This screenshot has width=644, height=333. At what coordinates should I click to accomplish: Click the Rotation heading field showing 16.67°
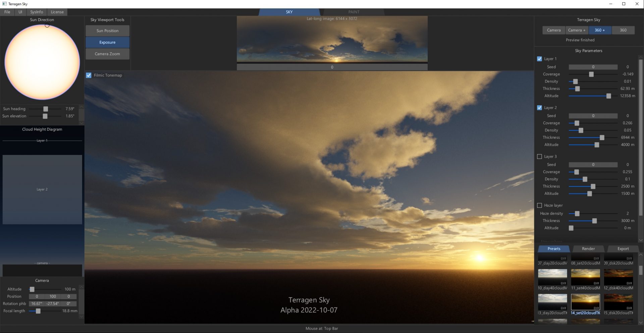tap(37, 304)
